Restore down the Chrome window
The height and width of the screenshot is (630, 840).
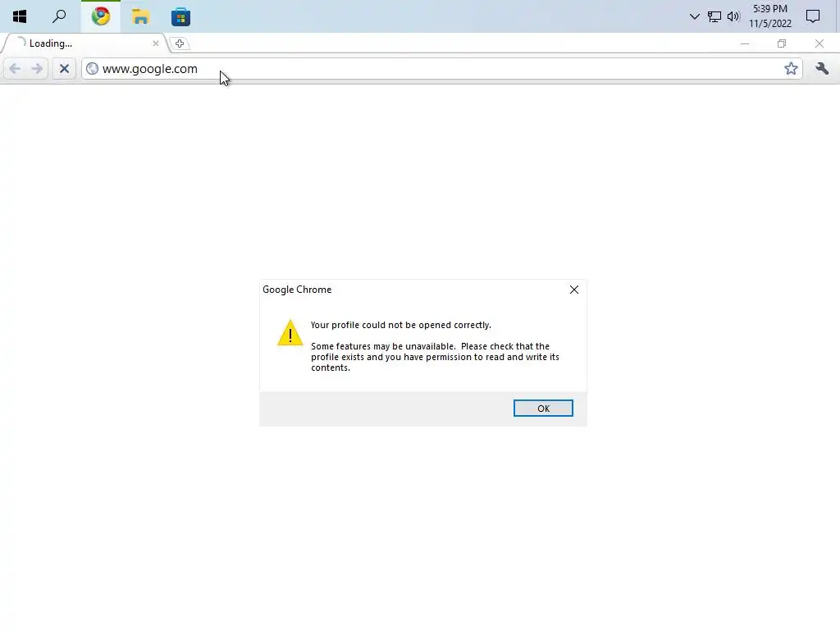point(782,43)
